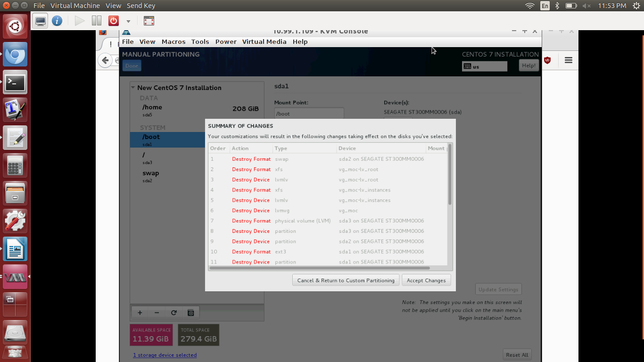Open the configure mount point icon
Image resolution: width=644 pixels, height=362 pixels.
pyautogui.click(x=190, y=313)
